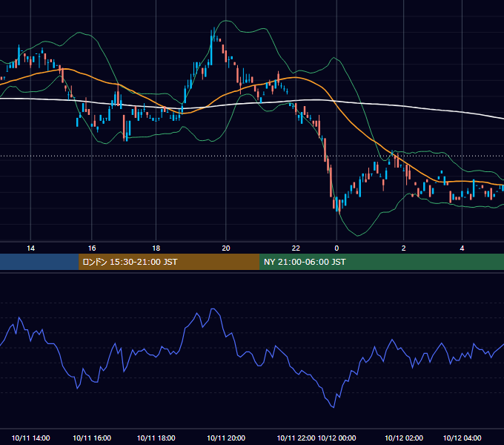Select the 4 hour label on price chart axis
This screenshot has height=445, width=504.
click(462, 248)
